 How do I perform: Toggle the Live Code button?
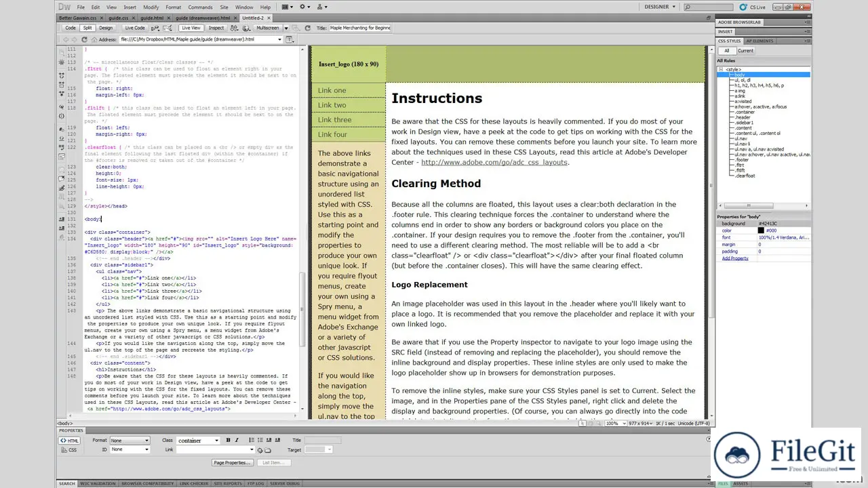(135, 28)
